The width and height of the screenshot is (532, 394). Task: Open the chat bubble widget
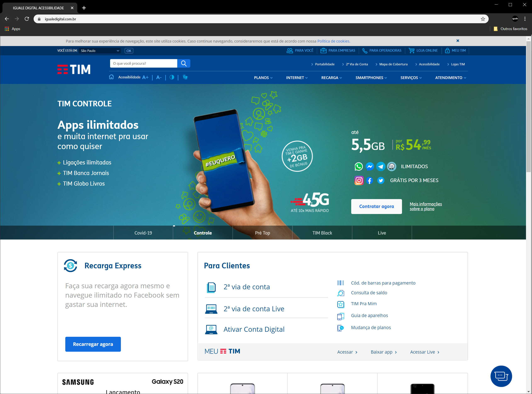(501, 376)
